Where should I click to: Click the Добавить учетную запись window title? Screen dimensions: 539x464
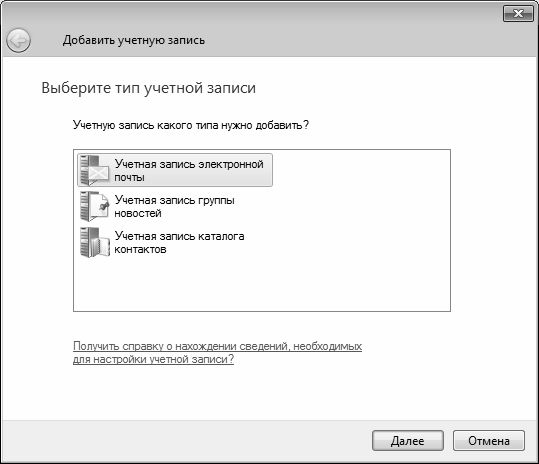click(x=134, y=40)
